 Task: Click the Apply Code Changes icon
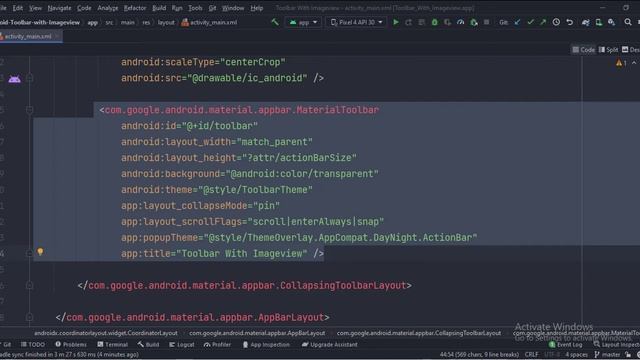coord(422,22)
